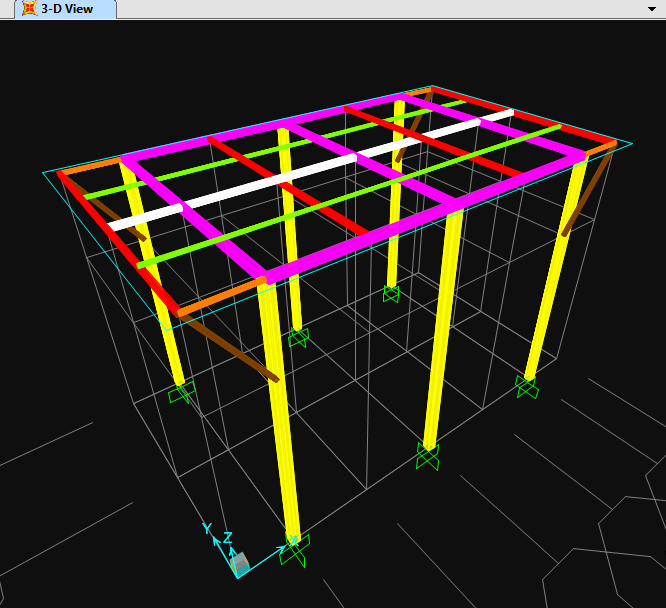The width and height of the screenshot is (666, 608).
Task: Select the front corner yellow column at origin
Action: pyautogui.click(x=279, y=410)
